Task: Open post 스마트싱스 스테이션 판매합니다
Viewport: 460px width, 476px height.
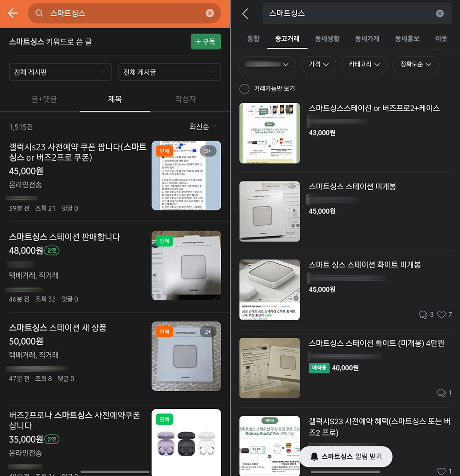Action: click(x=65, y=237)
